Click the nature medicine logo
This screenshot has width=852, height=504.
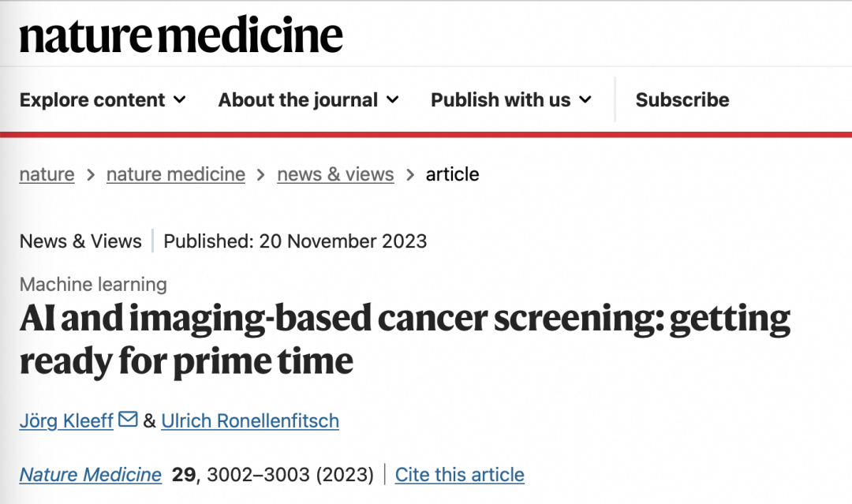[181, 35]
